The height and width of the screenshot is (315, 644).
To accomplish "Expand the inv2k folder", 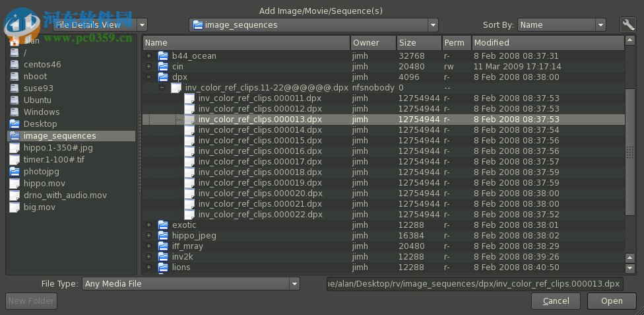I will tap(148, 257).
